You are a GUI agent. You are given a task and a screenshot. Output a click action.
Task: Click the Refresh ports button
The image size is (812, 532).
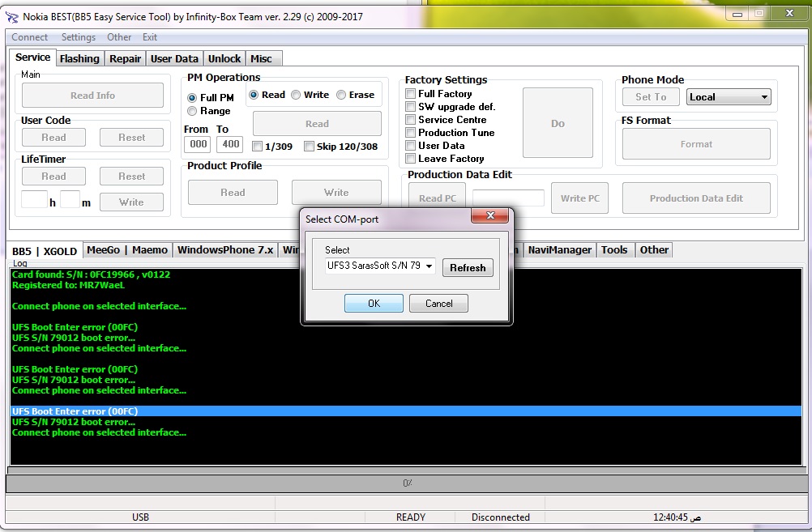(x=468, y=267)
